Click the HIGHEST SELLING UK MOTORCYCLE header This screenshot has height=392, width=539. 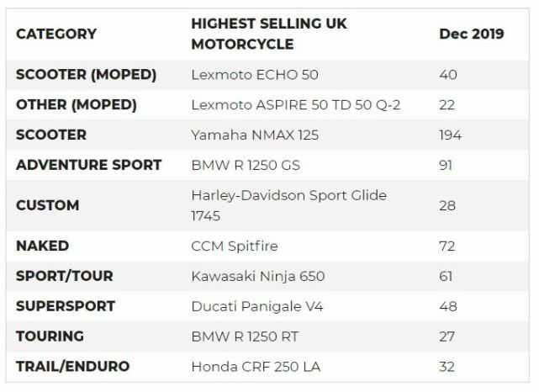(x=268, y=34)
